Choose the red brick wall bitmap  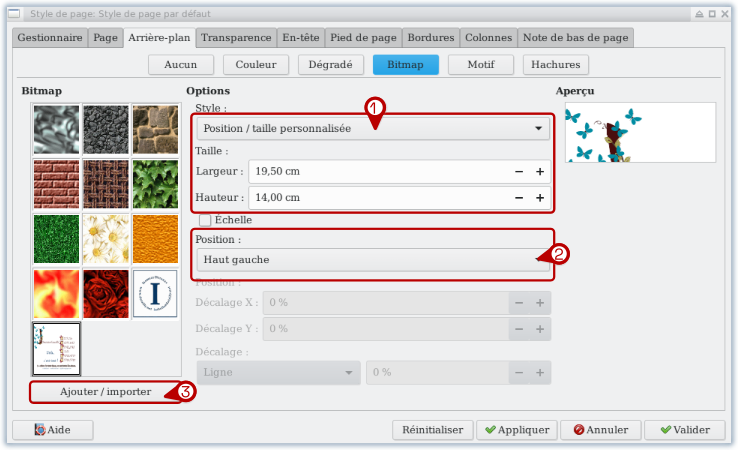56,183
